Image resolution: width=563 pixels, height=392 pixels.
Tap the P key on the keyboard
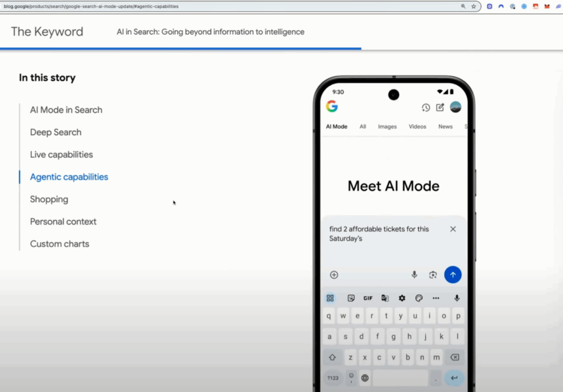point(458,316)
